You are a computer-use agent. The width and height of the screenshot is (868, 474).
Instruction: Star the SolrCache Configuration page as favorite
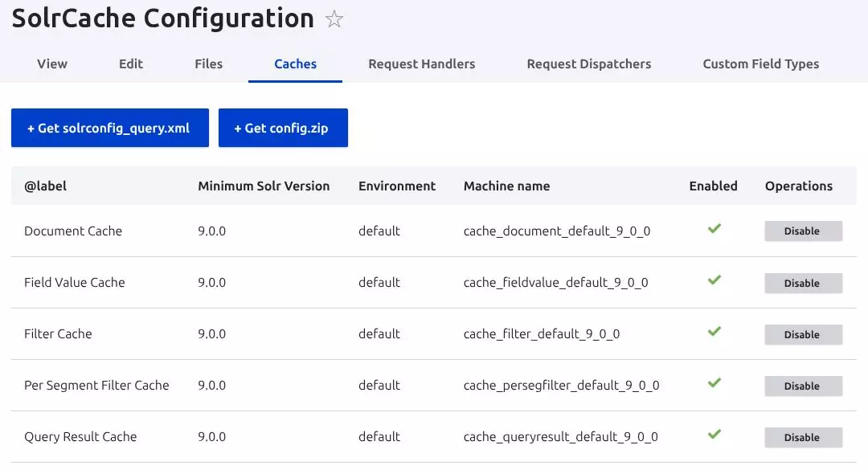pos(334,19)
